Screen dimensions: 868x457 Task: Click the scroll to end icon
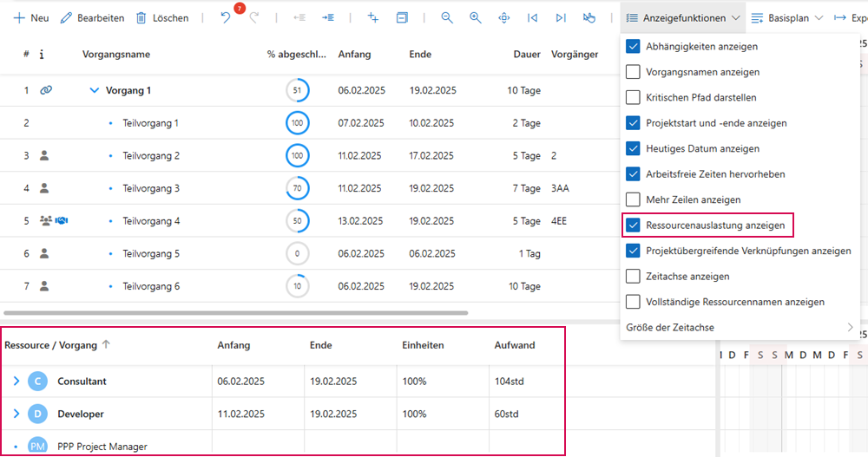[561, 18]
